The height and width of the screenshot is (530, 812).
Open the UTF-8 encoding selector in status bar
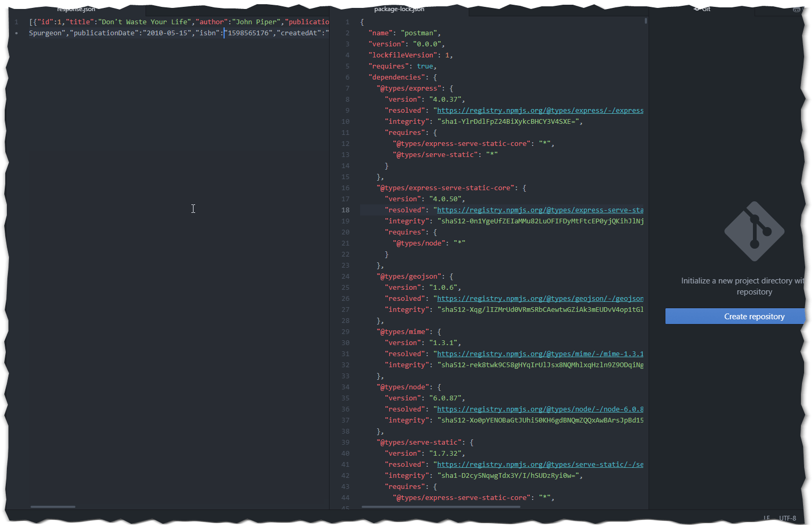pyautogui.click(x=787, y=518)
